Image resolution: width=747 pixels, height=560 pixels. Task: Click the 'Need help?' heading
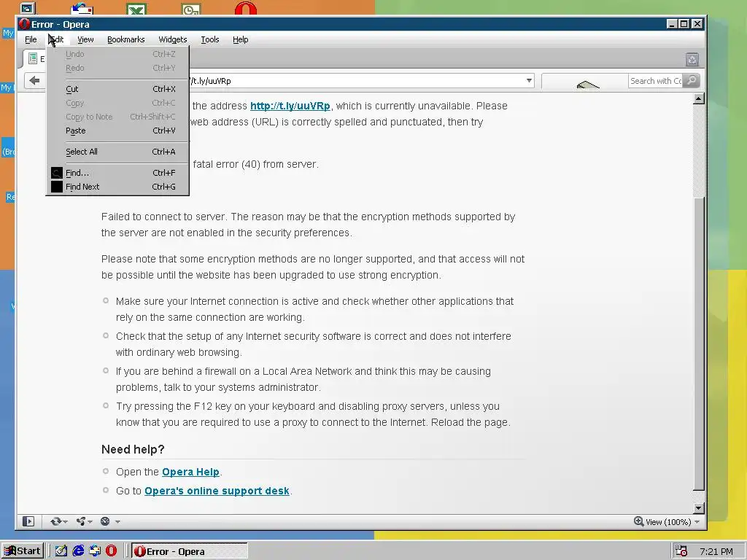[133, 449]
